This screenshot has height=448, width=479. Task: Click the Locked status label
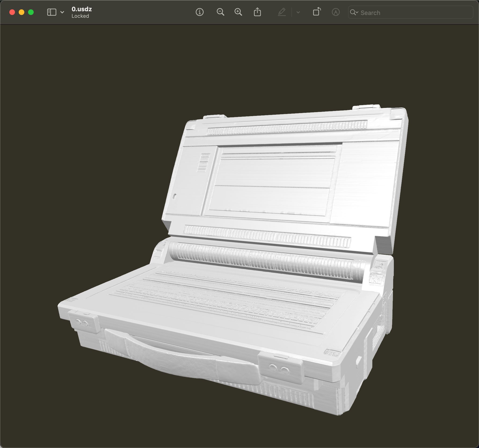pyautogui.click(x=80, y=16)
